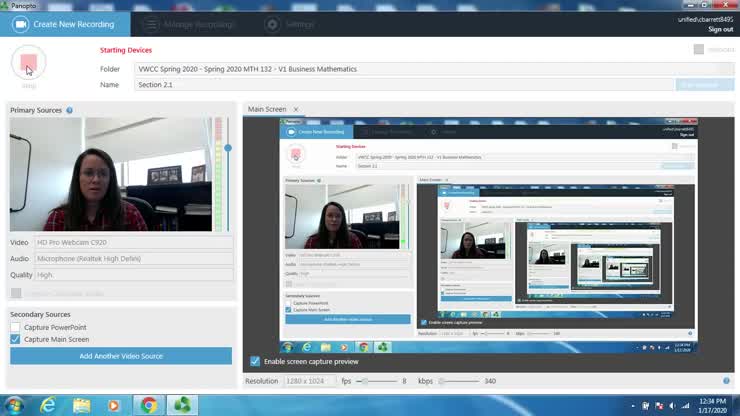Click the red Stop recording button
The height and width of the screenshot is (416, 740).
coord(29,64)
